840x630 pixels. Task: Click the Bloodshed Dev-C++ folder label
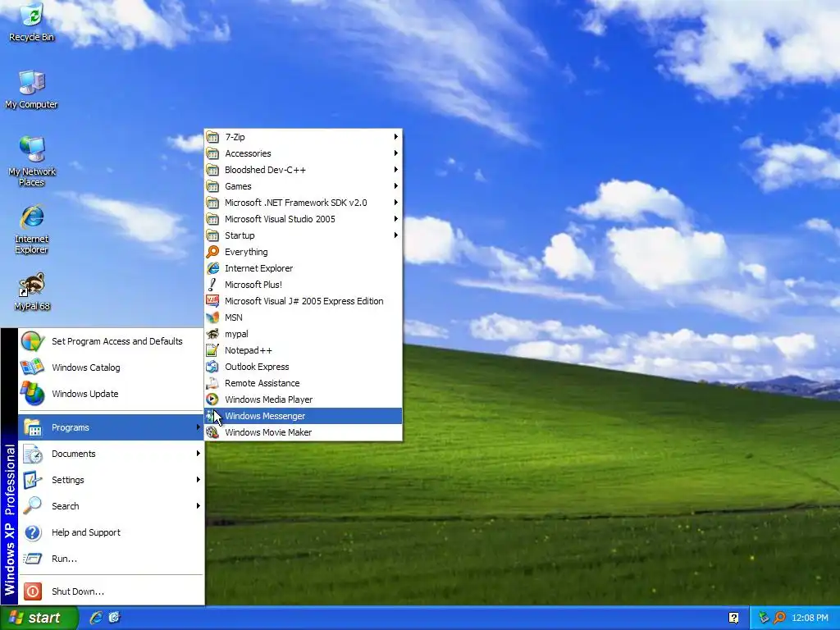265,170
